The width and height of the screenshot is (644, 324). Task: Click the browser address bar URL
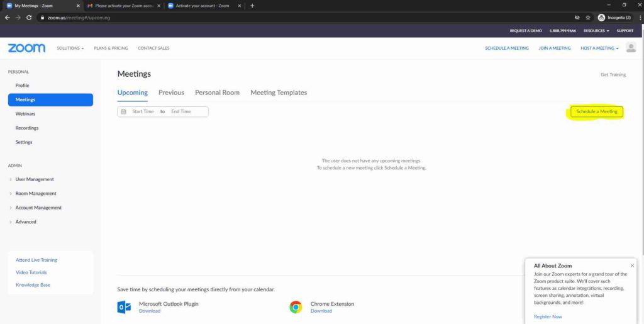79,18
